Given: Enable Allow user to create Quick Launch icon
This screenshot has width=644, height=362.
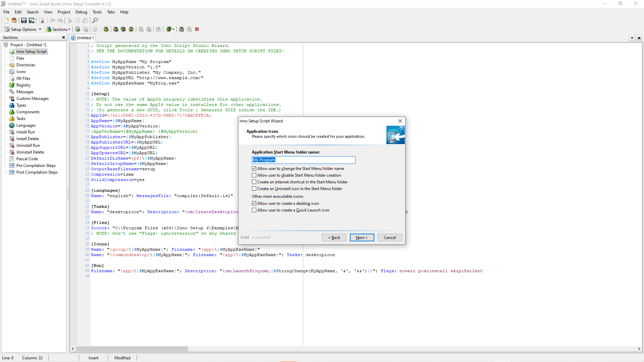Looking at the screenshot, I should [254, 210].
